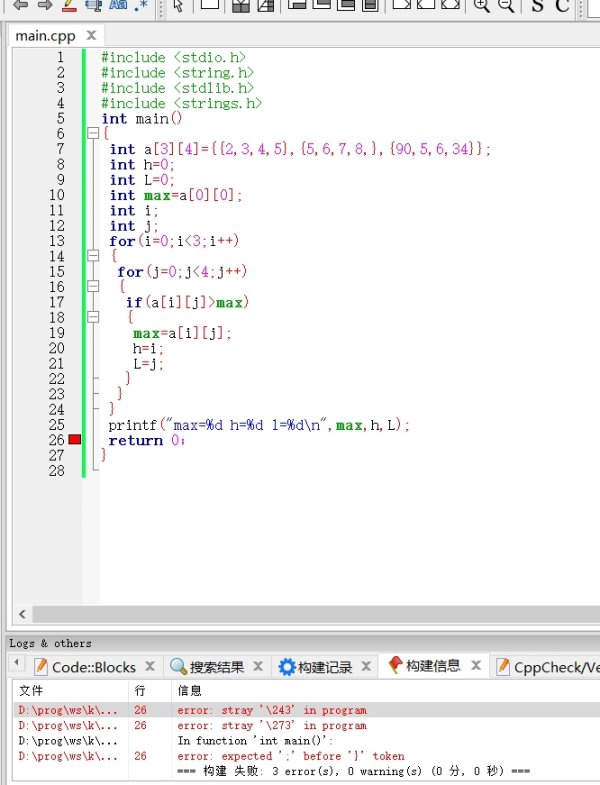The width and height of the screenshot is (600, 785).
Task: Select the first error stray '\243' row
Action: coord(272,710)
